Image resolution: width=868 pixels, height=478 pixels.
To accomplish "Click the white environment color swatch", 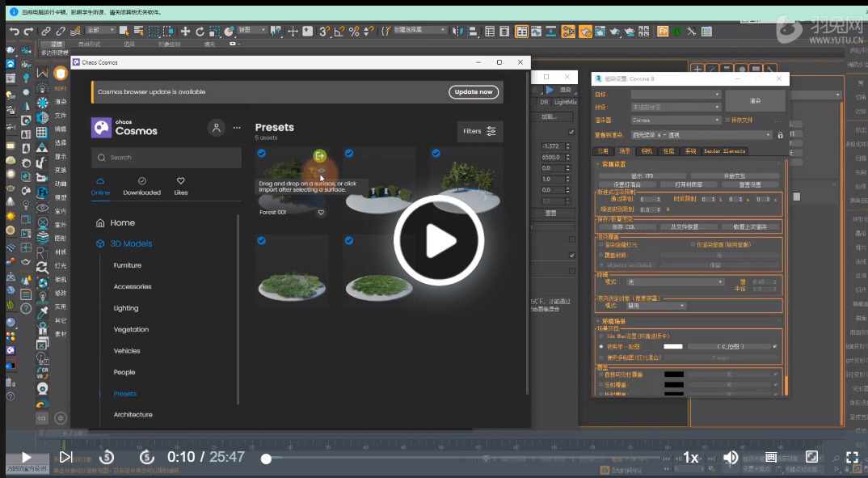I will (672, 346).
